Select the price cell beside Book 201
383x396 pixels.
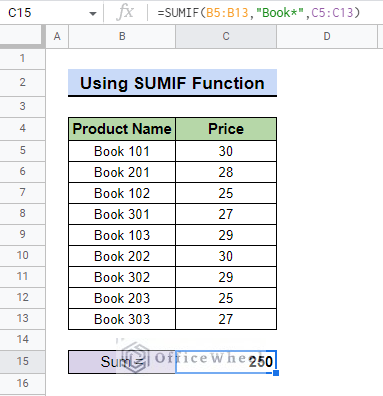226,172
